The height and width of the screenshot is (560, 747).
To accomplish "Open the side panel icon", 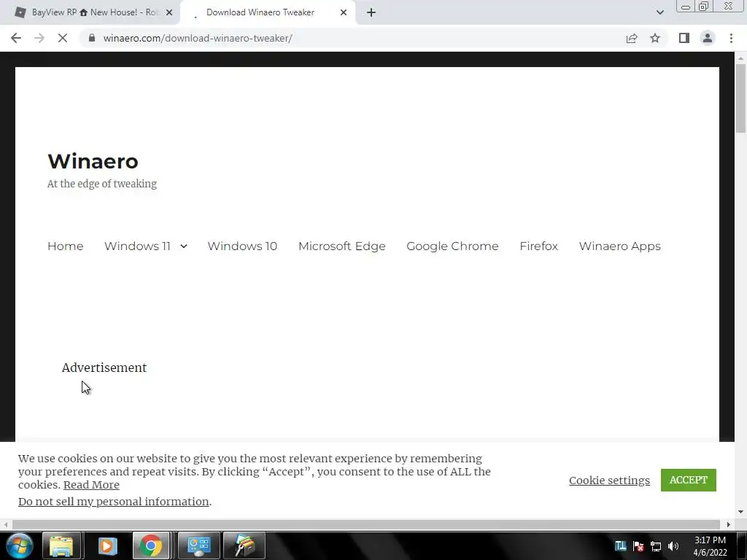I will (x=684, y=38).
